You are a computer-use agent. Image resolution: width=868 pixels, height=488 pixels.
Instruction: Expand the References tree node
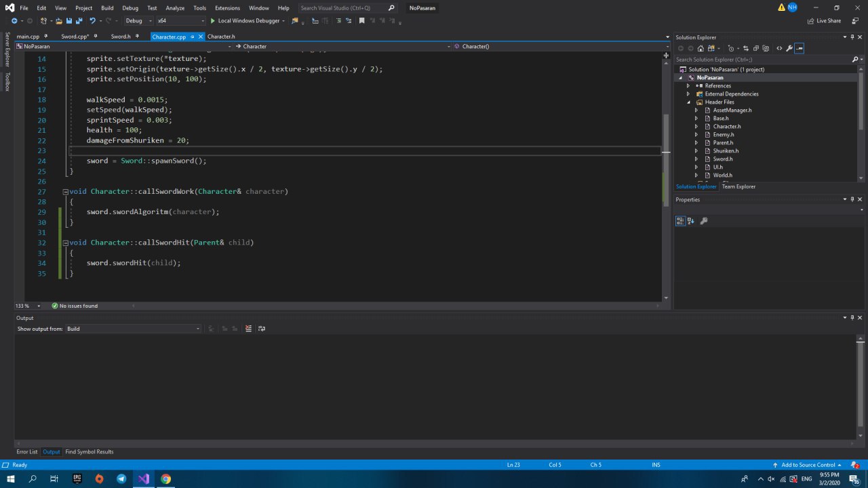688,86
